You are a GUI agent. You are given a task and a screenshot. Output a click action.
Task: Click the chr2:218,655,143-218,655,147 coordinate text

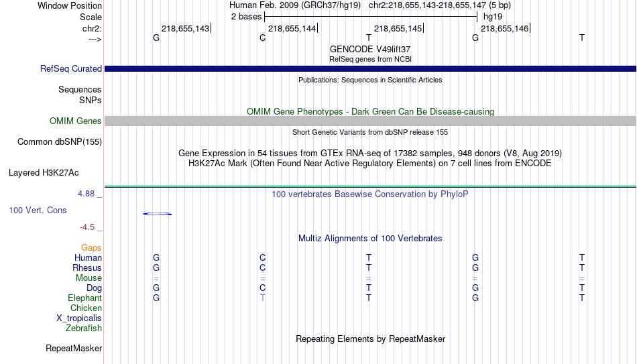pos(427,5)
